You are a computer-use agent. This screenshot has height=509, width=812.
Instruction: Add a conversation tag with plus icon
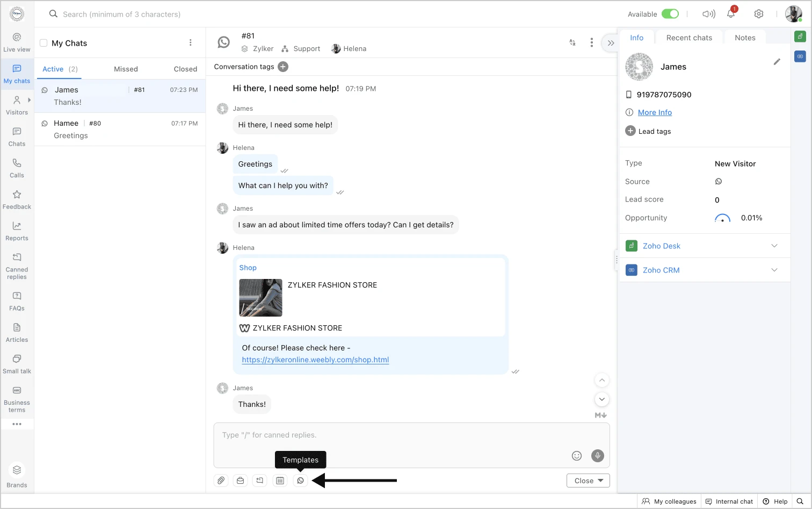283,67
